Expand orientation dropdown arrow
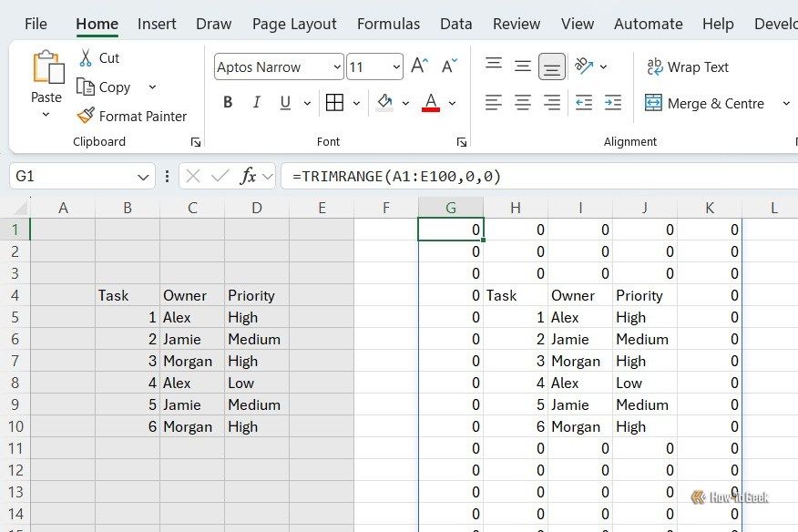 [603, 66]
